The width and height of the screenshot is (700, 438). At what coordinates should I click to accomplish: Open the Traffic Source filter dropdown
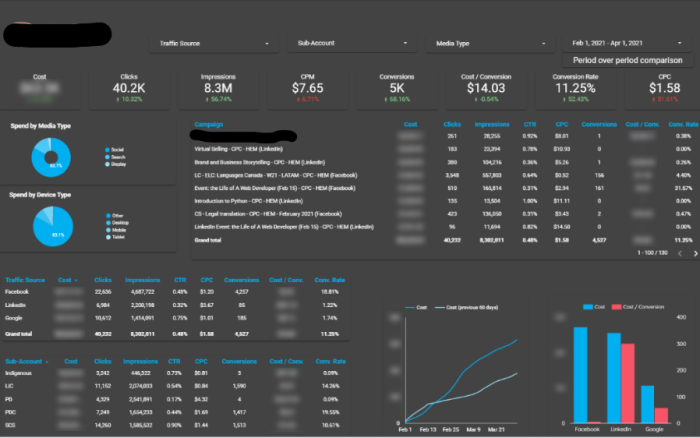212,44
